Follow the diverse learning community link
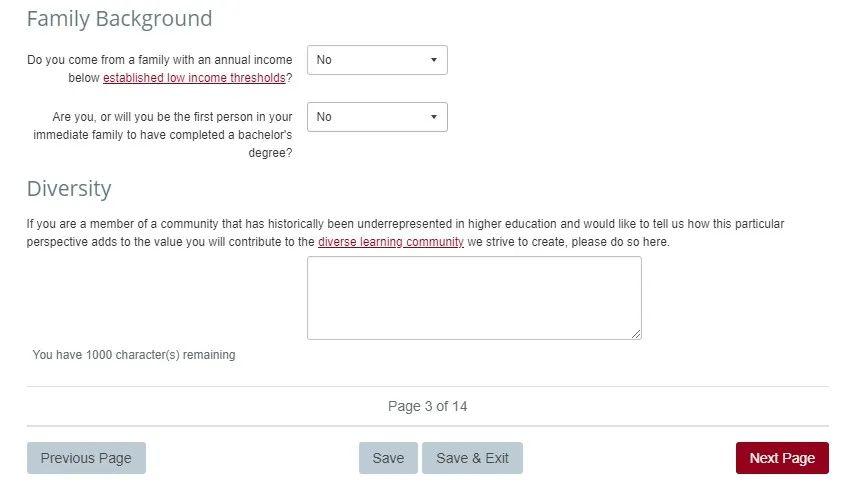Image resolution: width=855 pixels, height=500 pixels. (x=390, y=242)
